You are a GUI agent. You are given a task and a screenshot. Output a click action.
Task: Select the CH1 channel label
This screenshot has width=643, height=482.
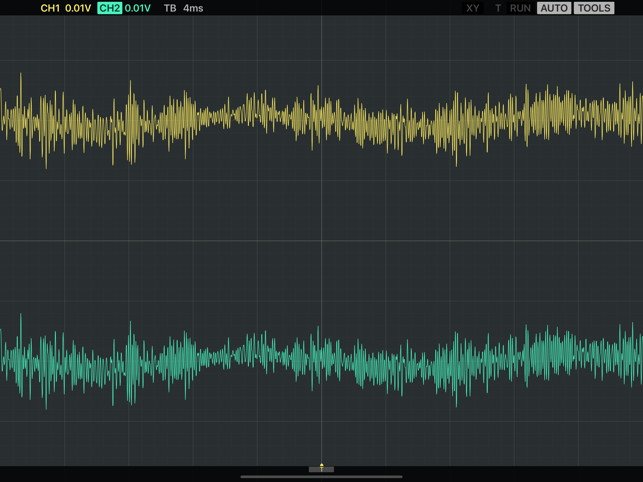pyautogui.click(x=50, y=8)
